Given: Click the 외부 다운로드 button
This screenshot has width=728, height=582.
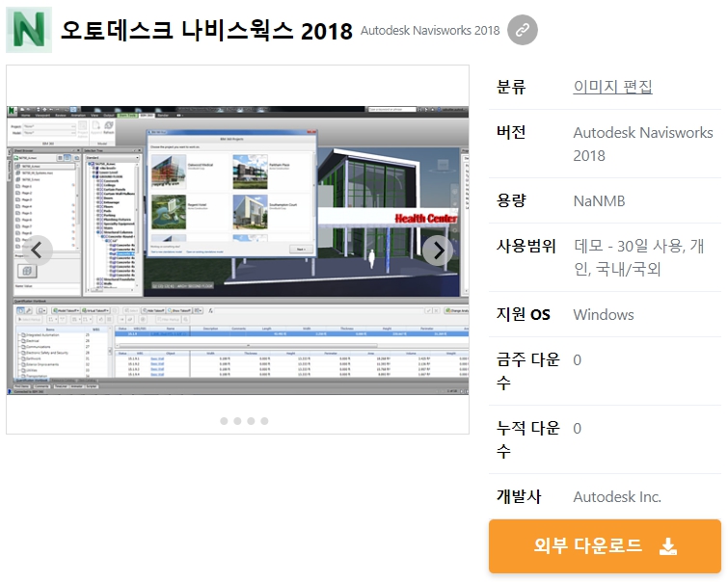Looking at the screenshot, I should 605,546.
